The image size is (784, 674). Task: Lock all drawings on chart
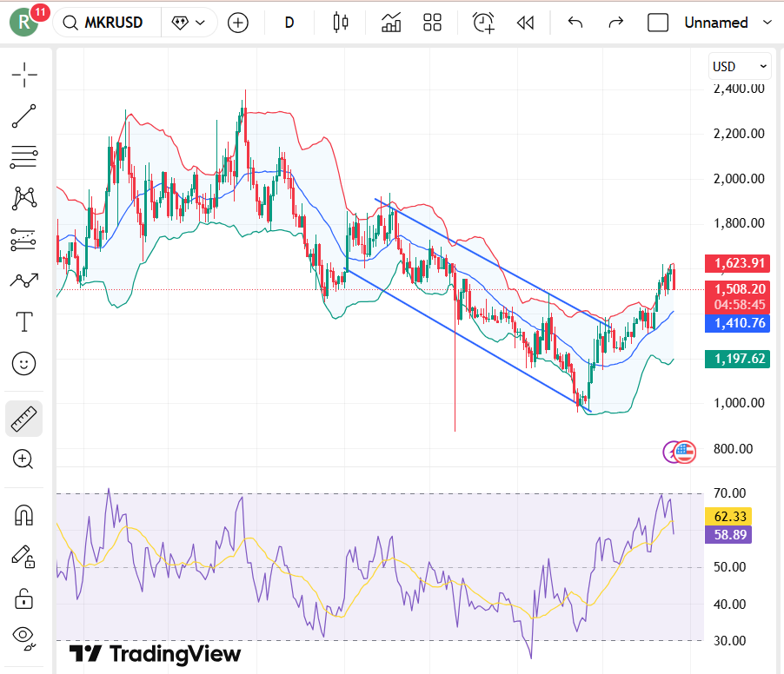(24, 598)
